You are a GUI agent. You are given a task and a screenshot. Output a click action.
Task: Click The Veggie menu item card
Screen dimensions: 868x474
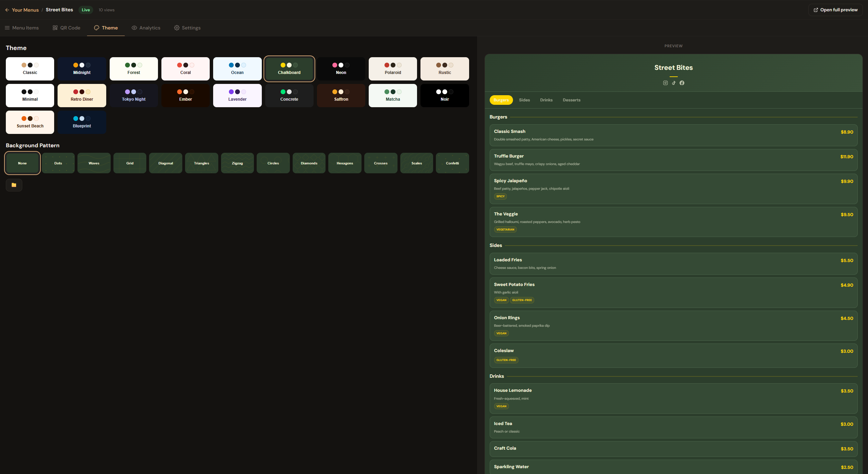point(673,222)
